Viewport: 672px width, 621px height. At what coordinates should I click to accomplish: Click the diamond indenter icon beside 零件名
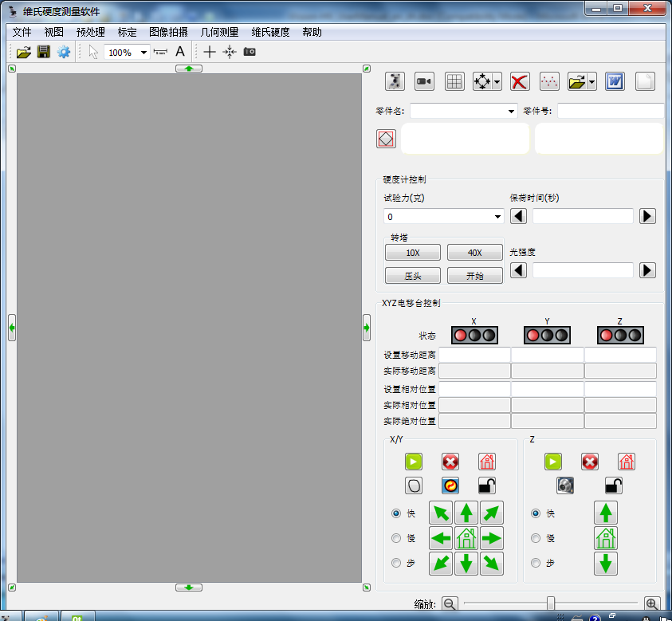pos(386,139)
